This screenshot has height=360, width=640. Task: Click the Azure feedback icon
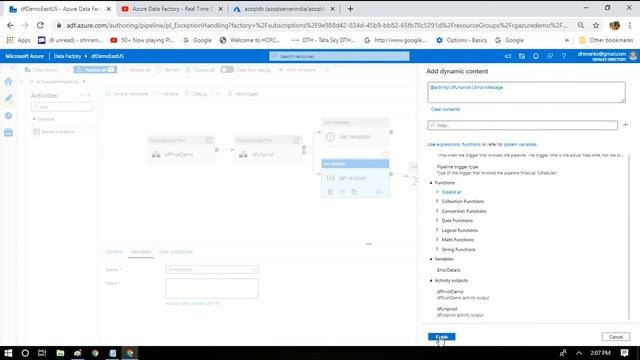550,56
